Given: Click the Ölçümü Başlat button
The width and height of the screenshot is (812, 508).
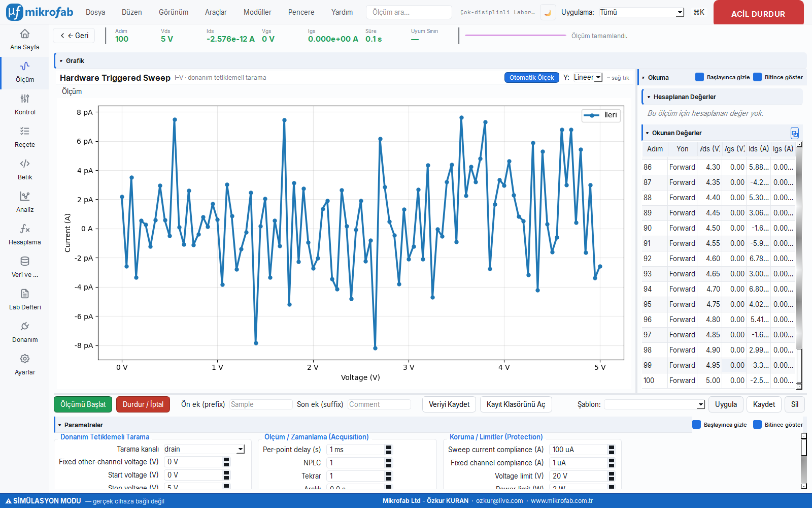Looking at the screenshot, I should pyautogui.click(x=83, y=404).
